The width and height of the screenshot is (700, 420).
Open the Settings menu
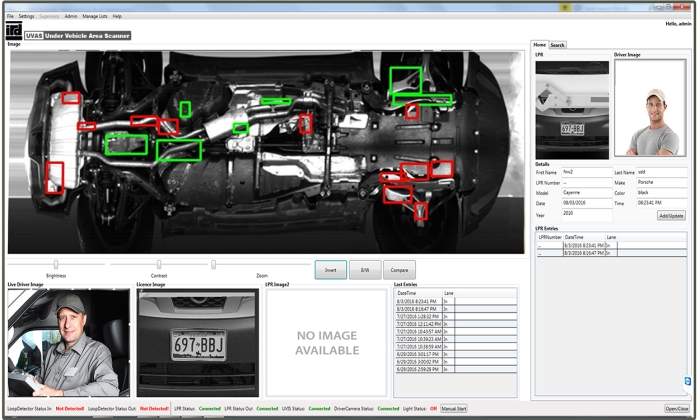pyautogui.click(x=26, y=17)
